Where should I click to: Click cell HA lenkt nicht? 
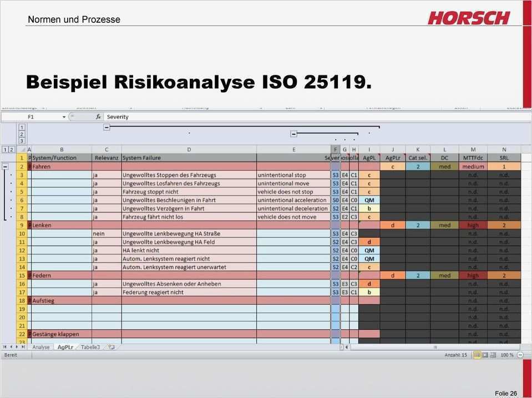tap(189, 250)
